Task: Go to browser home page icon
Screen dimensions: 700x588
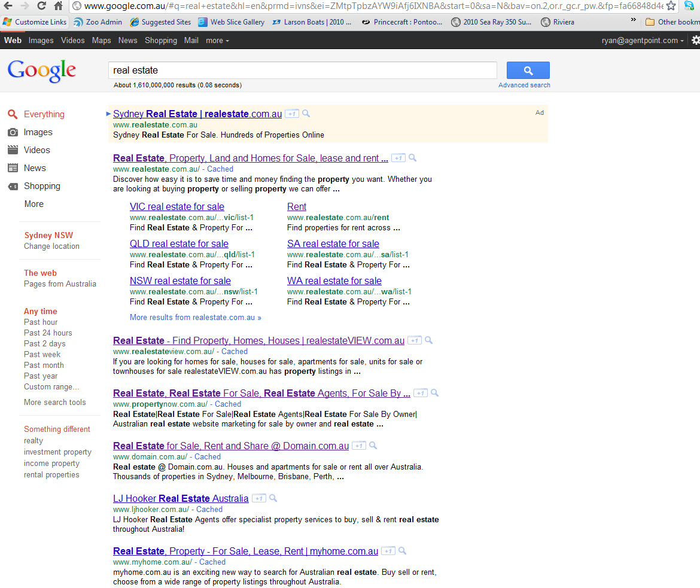Action: pyautogui.click(x=58, y=6)
